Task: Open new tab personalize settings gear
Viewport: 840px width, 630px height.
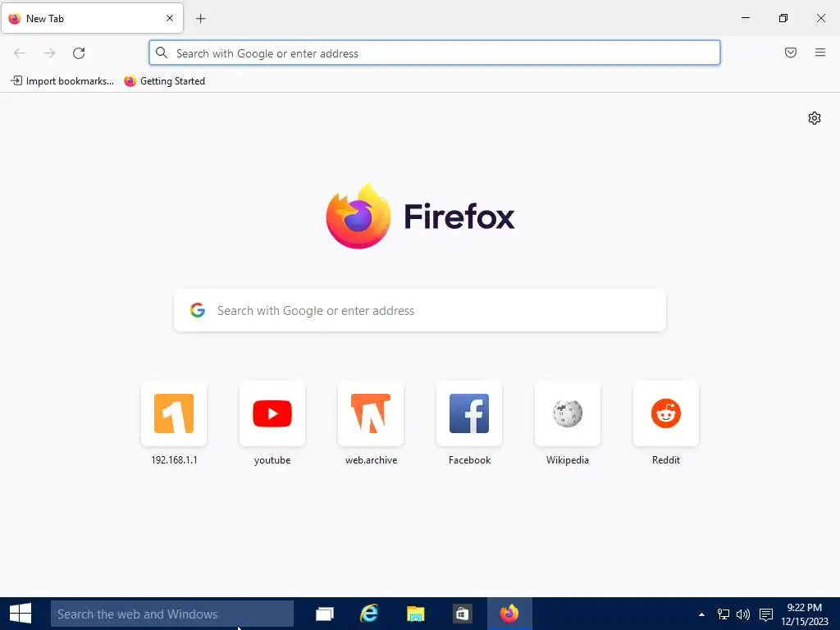Action: (x=815, y=118)
